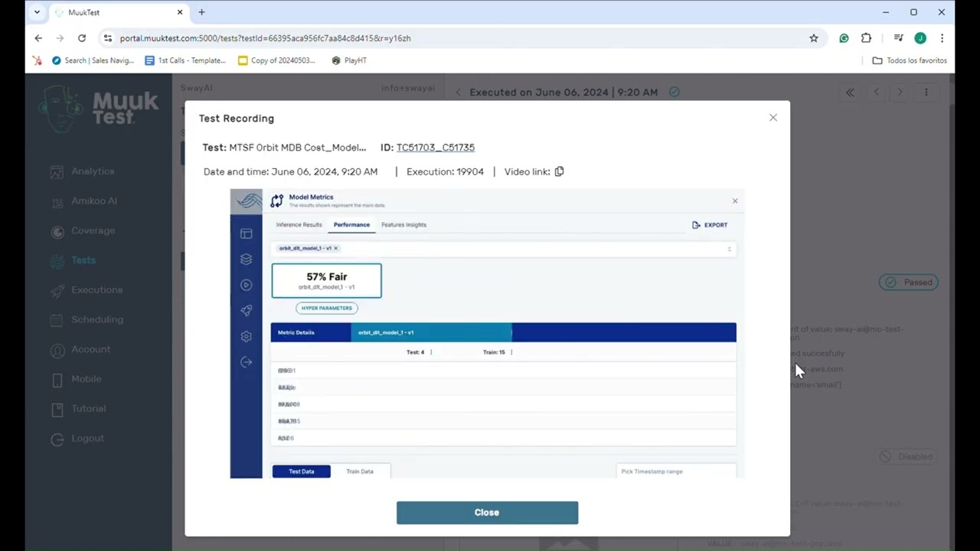This screenshot has height=551, width=980.
Task: Bookmark this page with the star icon
Action: (814, 38)
